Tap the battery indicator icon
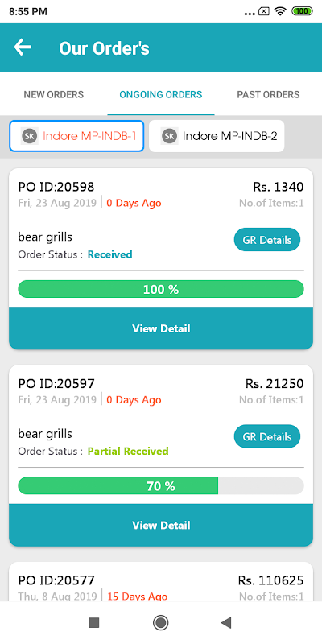This screenshot has height=644, width=322. 302,11
